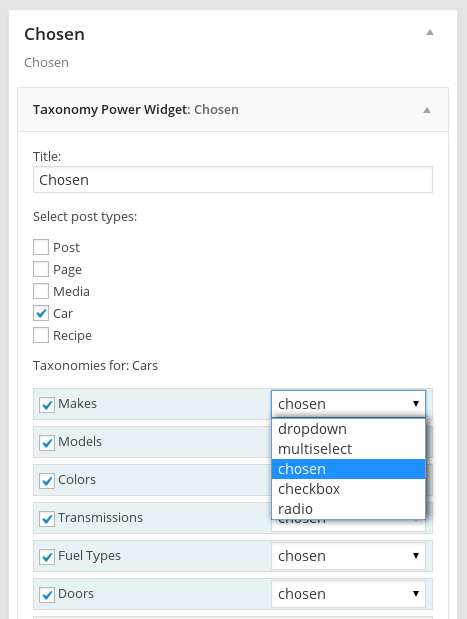Image resolution: width=467 pixels, height=619 pixels.
Task: Collapse the Taxonomy Power Widget arrow
Action: click(x=427, y=110)
